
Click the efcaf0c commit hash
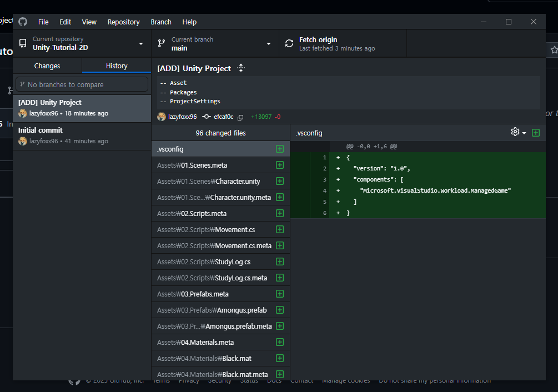coord(224,117)
